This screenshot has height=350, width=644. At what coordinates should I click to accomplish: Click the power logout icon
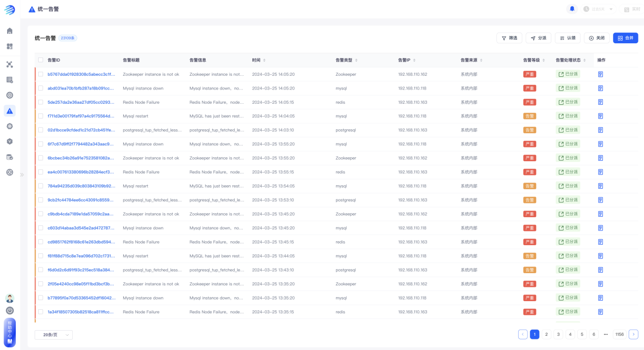10,310
